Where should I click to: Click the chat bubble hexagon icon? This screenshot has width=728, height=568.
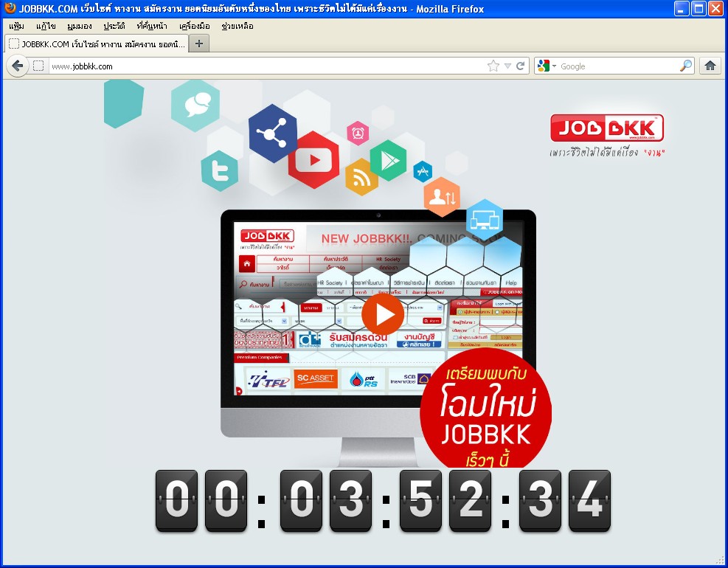pos(195,105)
